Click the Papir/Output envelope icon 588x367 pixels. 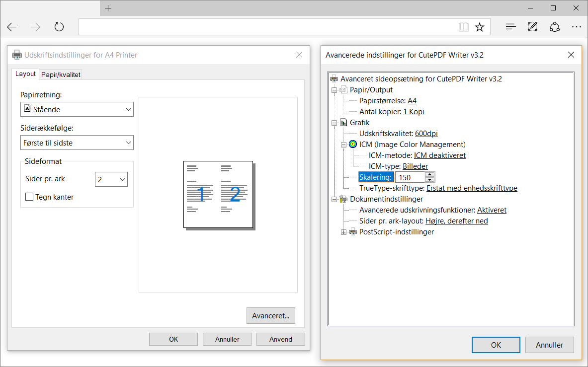coord(343,90)
